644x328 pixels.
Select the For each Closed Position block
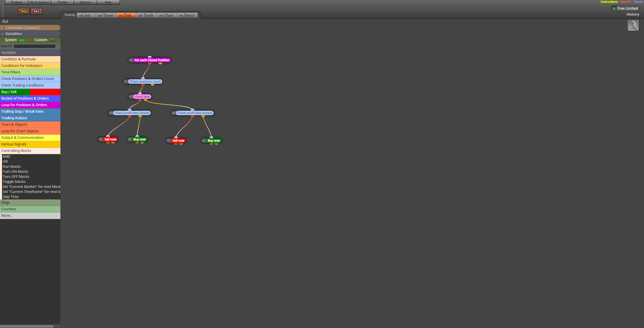(x=152, y=60)
